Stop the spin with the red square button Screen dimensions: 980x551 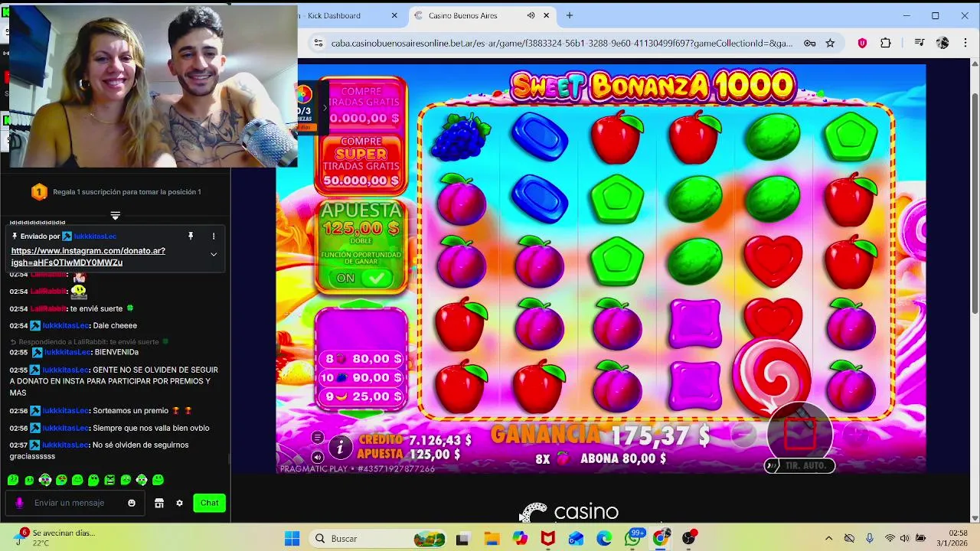click(x=800, y=434)
